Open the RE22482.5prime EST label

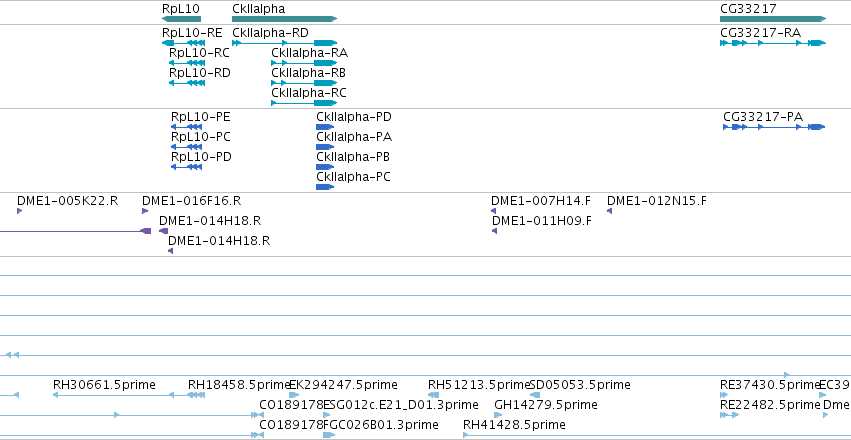[x=770, y=405]
